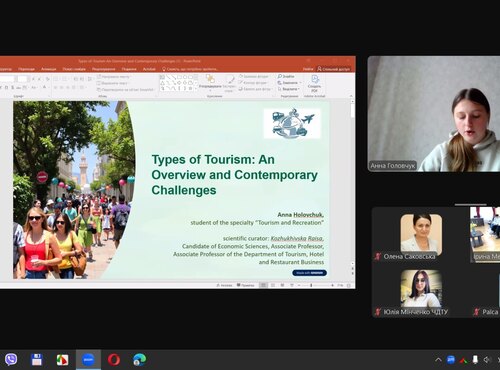Toggle the Comments pane in the status bar
This screenshot has width=500, height=370.
click(246, 285)
